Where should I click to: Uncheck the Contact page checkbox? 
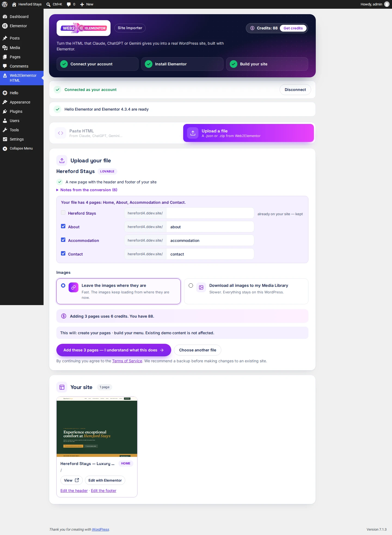[63, 253]
